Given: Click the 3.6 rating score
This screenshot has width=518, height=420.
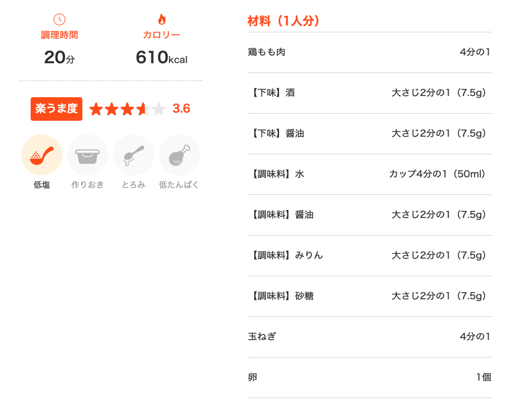Looking at the screenshot, I should [181, 108].
